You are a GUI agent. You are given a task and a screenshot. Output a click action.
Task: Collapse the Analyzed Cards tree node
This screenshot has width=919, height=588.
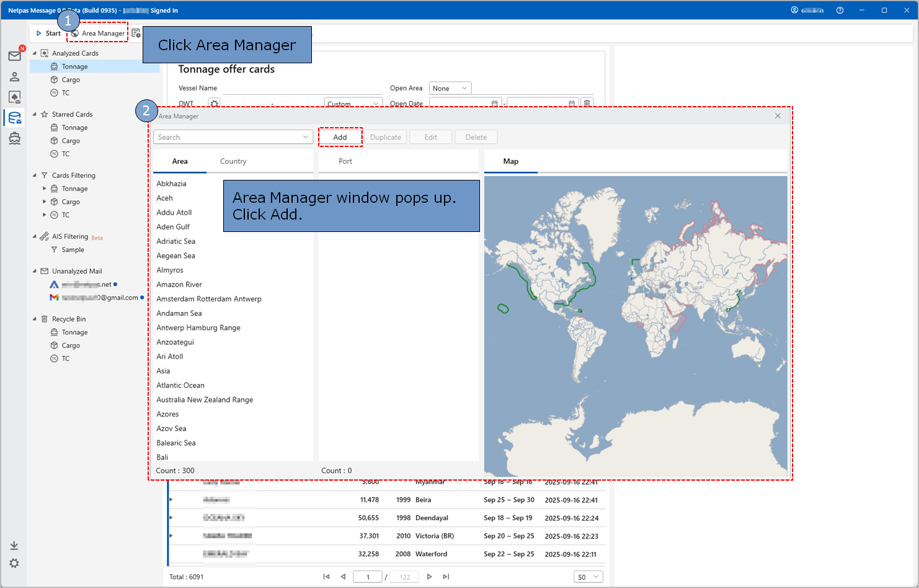35,53
